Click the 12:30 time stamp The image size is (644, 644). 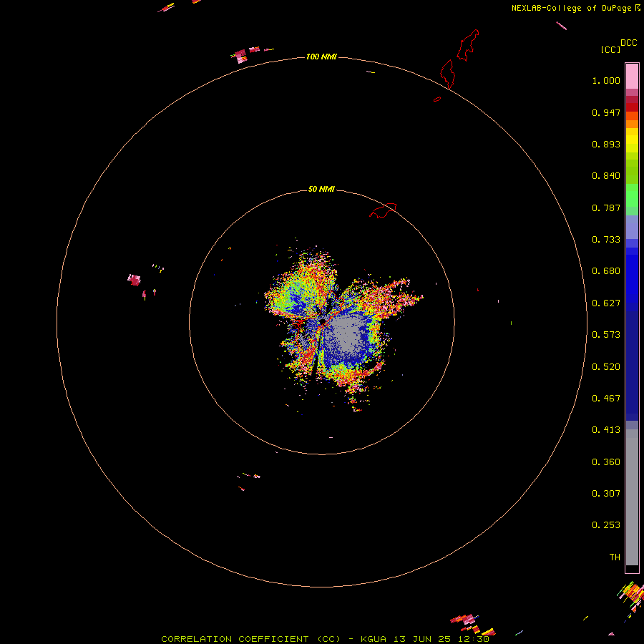474,639
